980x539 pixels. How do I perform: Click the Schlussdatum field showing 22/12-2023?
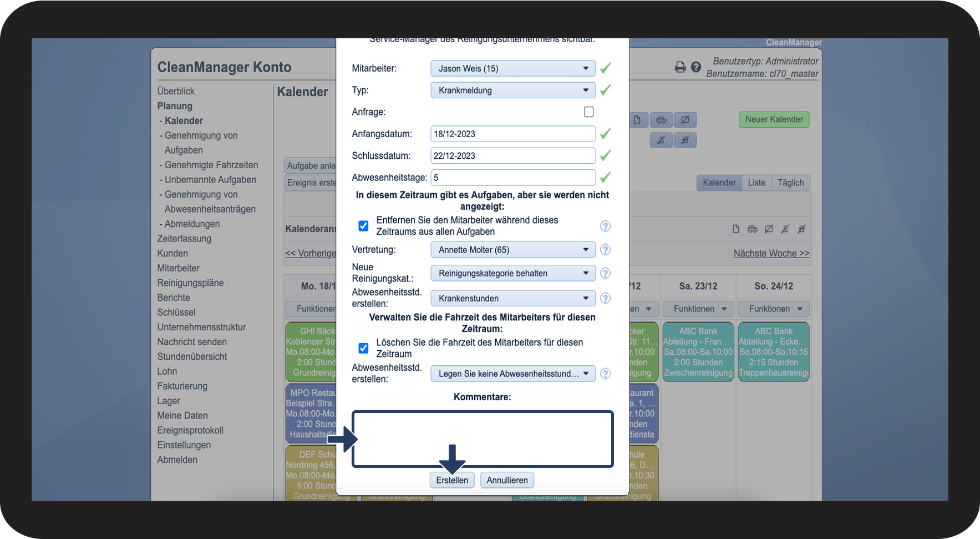tap(513, 156)
